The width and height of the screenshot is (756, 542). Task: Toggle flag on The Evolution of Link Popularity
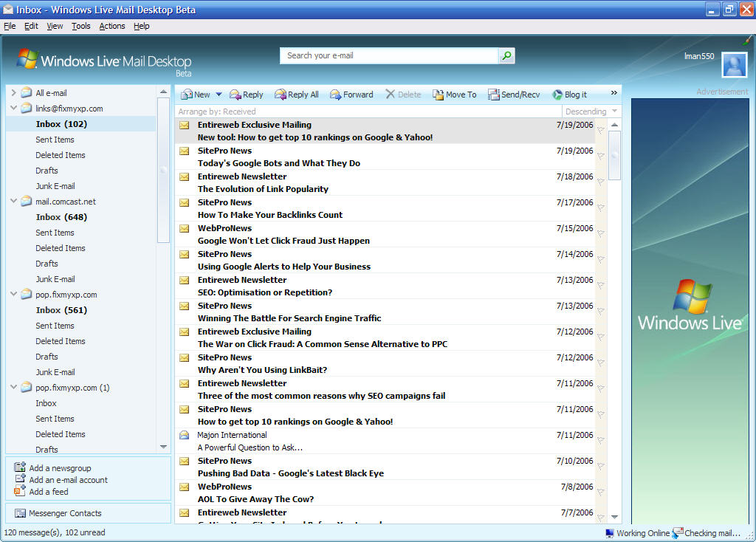[x=601, y=182]
